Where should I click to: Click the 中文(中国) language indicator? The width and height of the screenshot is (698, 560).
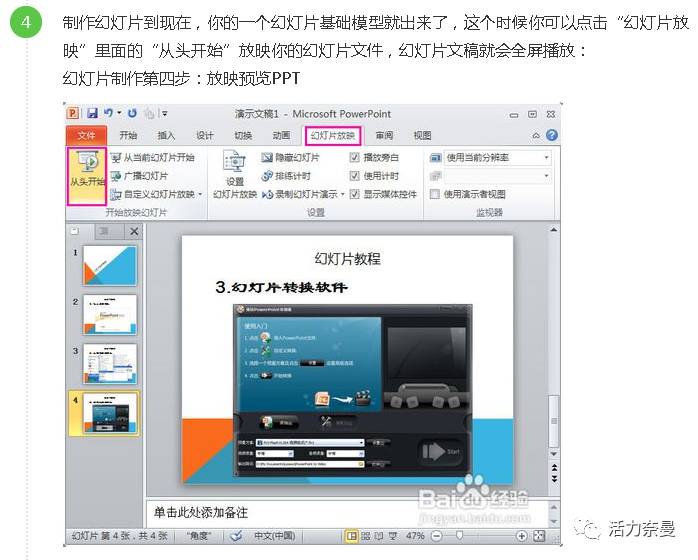click(275, 536)
